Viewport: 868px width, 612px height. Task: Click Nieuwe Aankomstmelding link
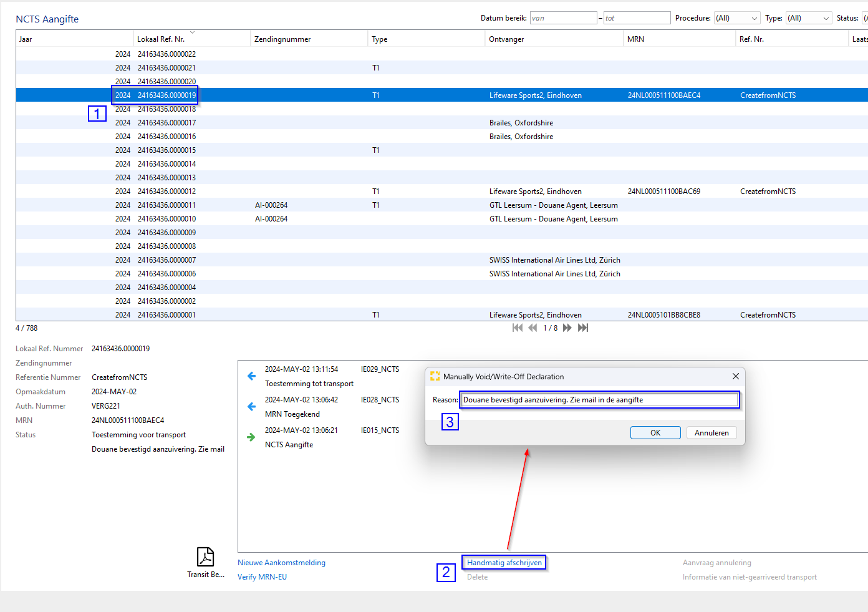point(281,563)
